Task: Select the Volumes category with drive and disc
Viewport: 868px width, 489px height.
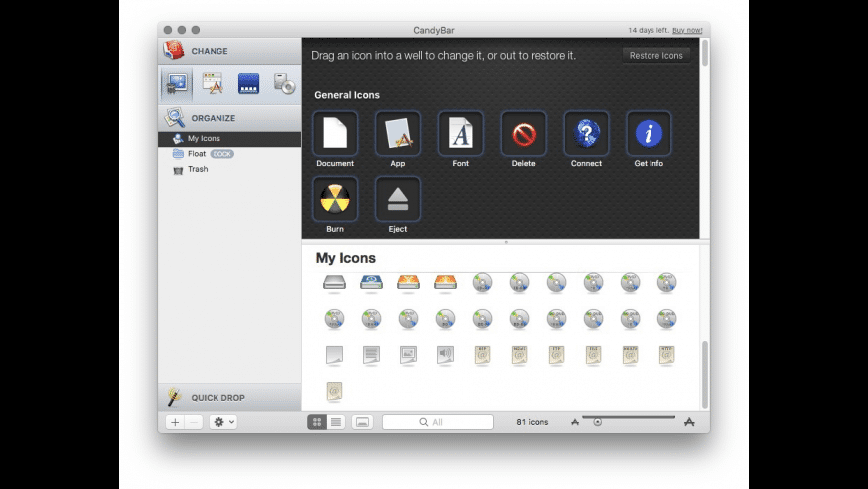Action: (x=284, y=84)
